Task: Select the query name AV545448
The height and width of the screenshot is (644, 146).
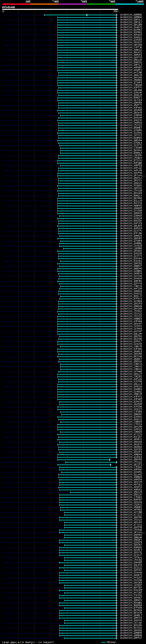Action: [x=8, y=7]
